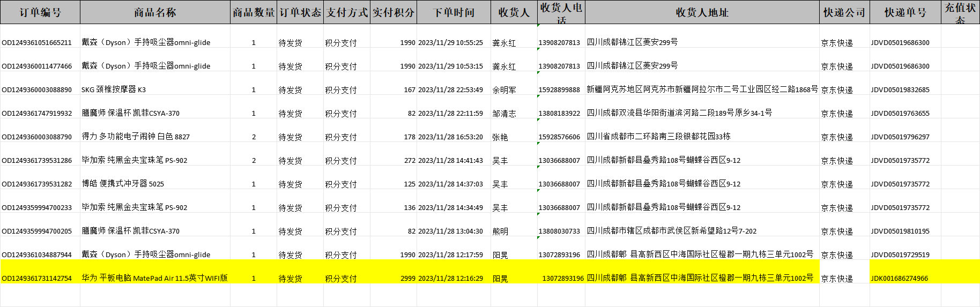Image resolution: width=980 pixels, height=307 pixels.
Task: Click order number OD1249361739531282
Action: [36, 184]
